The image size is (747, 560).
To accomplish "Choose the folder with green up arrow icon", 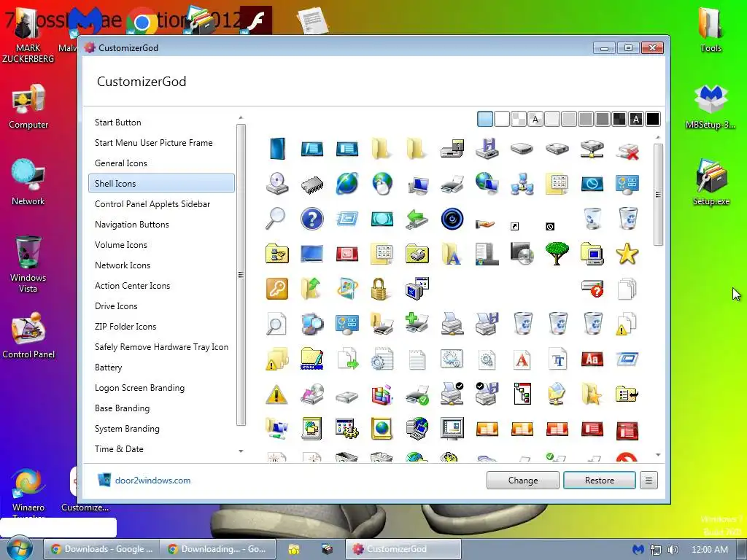I will tap(311, 289).
